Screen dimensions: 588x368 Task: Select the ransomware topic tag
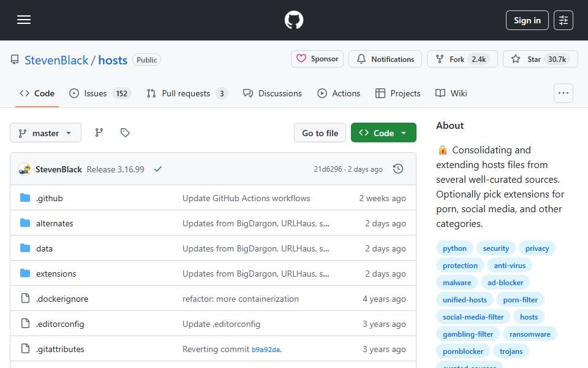pos(530,335)
